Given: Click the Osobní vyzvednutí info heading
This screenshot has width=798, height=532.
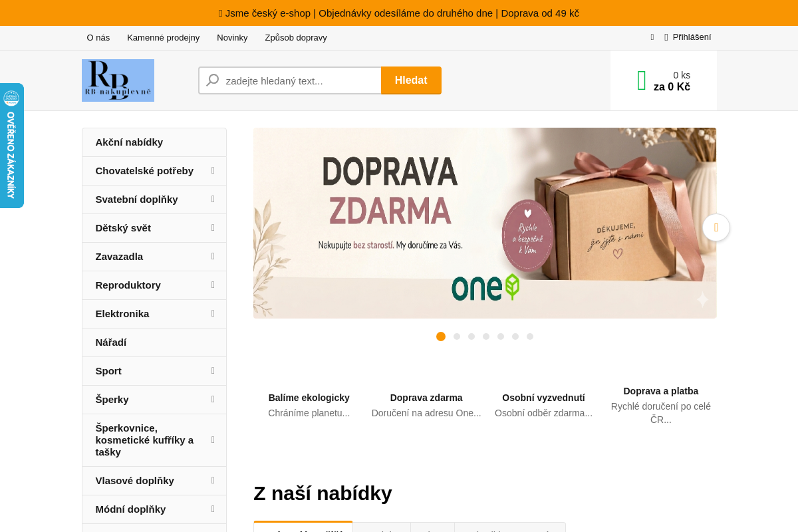Looking at the screenshot, I should pos(543,398).
